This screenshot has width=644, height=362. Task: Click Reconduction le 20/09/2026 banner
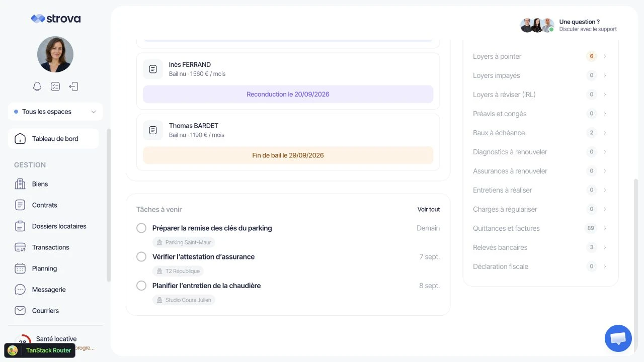[288, 94]
